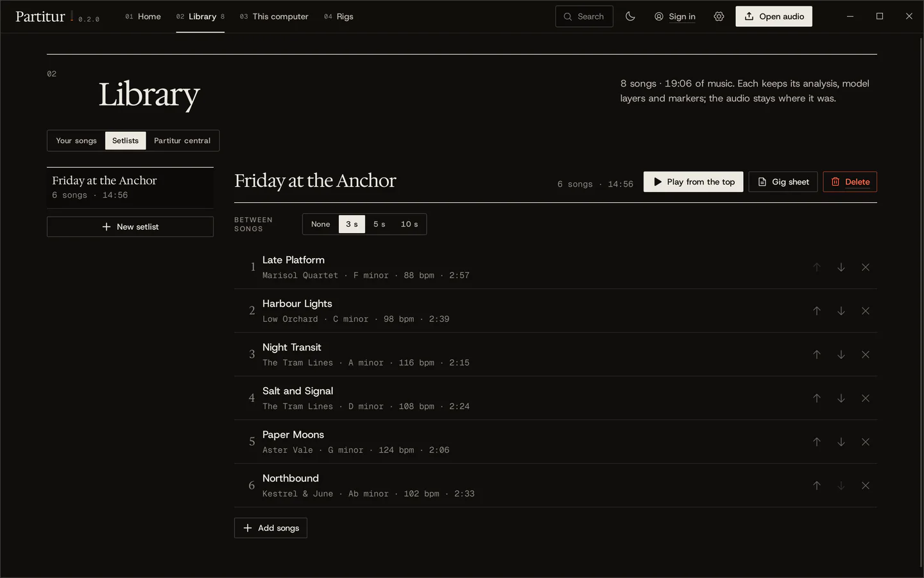Move Harbour Lights up in setlist
The width and height of the screenshot is (924, 578).
click(817, 311)
